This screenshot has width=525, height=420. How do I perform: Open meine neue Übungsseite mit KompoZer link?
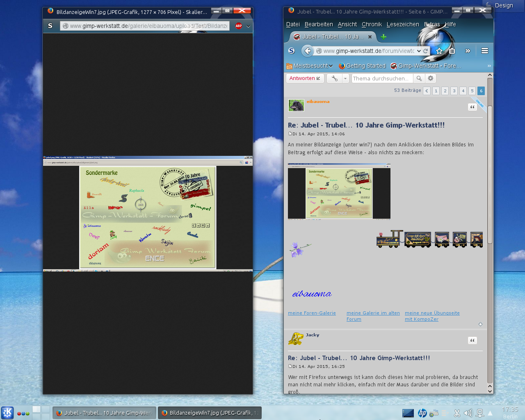pyautogui.click(x=432, y=316)
